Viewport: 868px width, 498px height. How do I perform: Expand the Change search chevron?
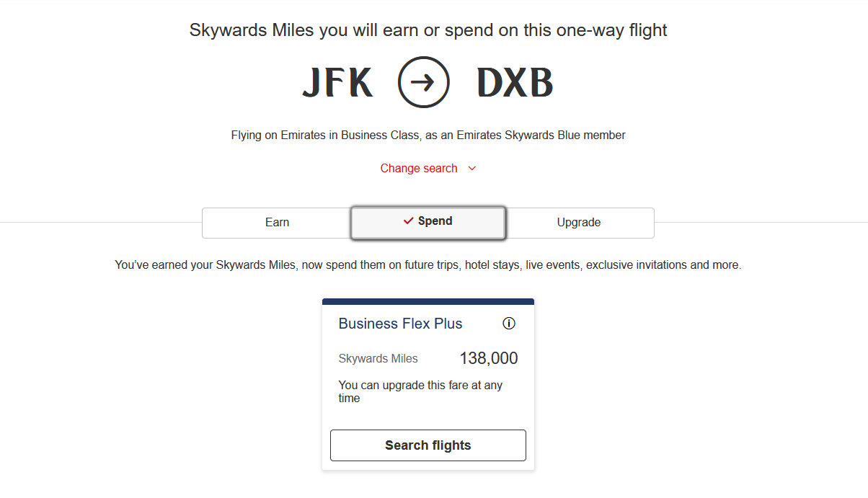[x=472, y=169]
